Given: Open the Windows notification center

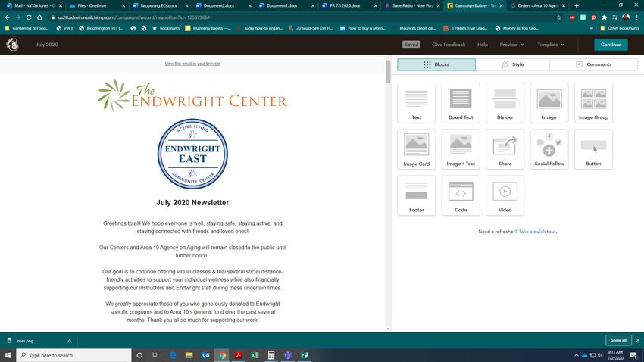Looking at the screenshot, I should pyautogui.click(x=633, y=355).
